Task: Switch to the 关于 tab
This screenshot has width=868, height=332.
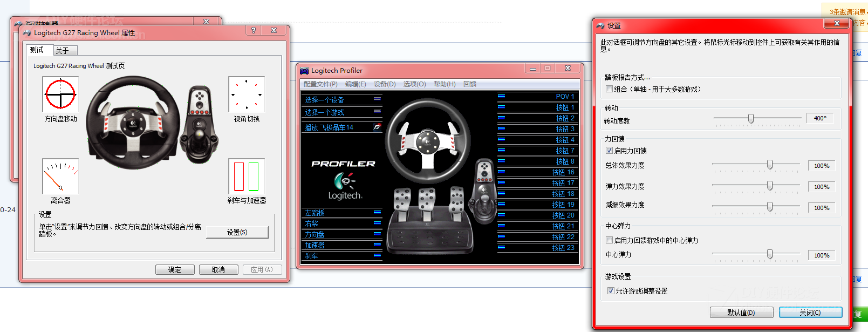Action: [63, 51]
